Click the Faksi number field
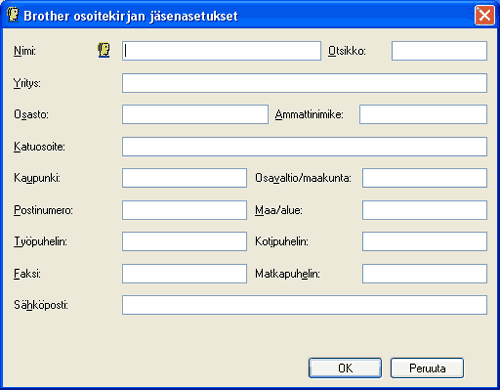 [184, 274]
